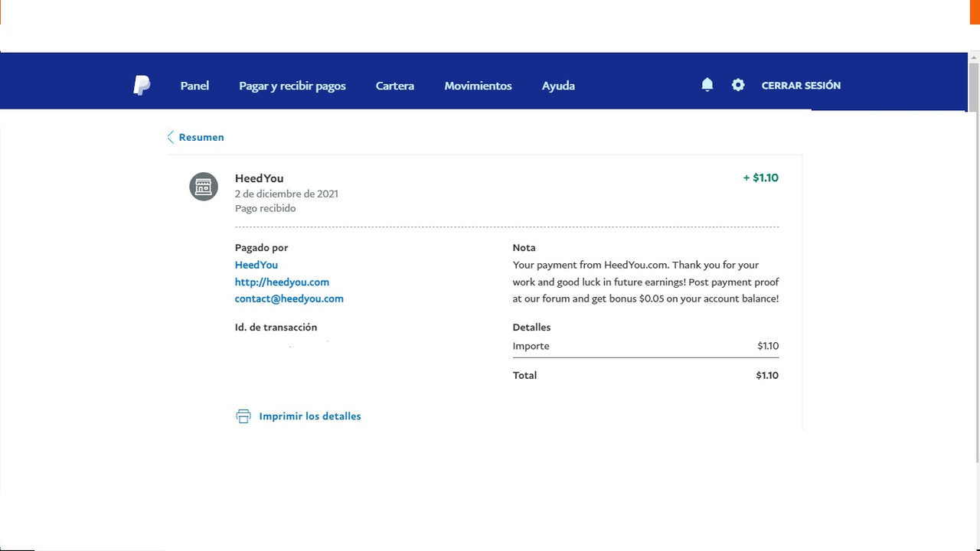This screenshot has width=980, height=551.
Task: Click the Importe row label
Action: 531,346
